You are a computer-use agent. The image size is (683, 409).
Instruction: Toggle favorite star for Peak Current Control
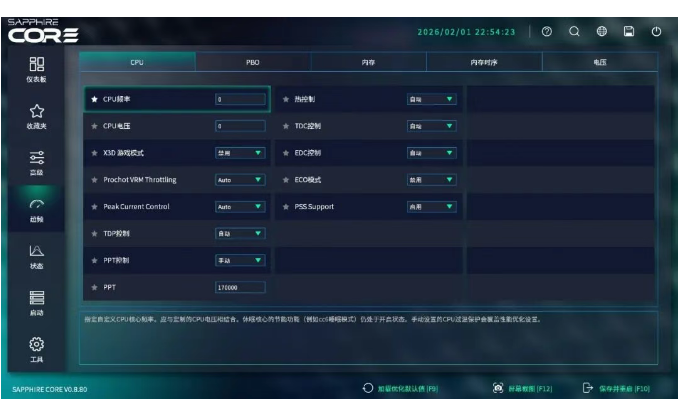(x=94, y=207)
